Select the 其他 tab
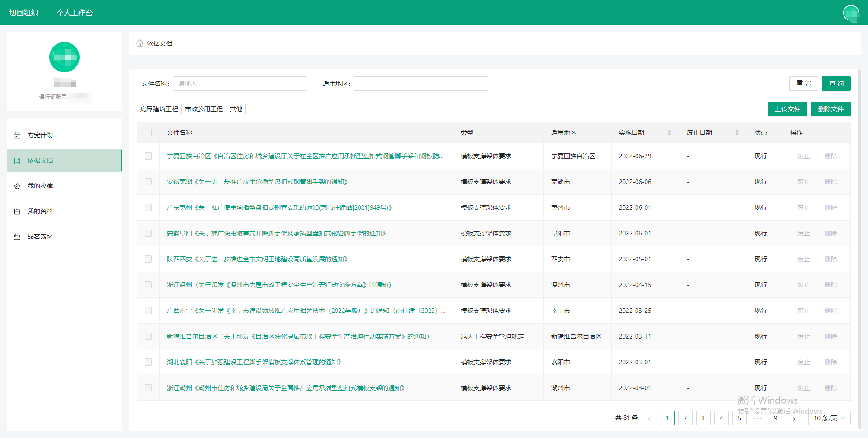The width and height of the screenshot is (868, 438). (x=236, y=109)
